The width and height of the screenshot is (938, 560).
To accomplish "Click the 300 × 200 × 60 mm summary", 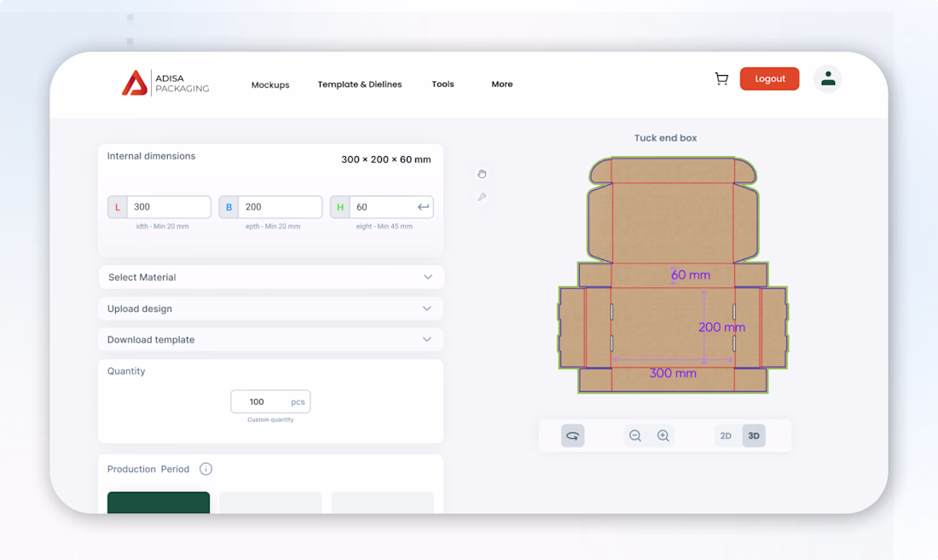I will point(385,159).
